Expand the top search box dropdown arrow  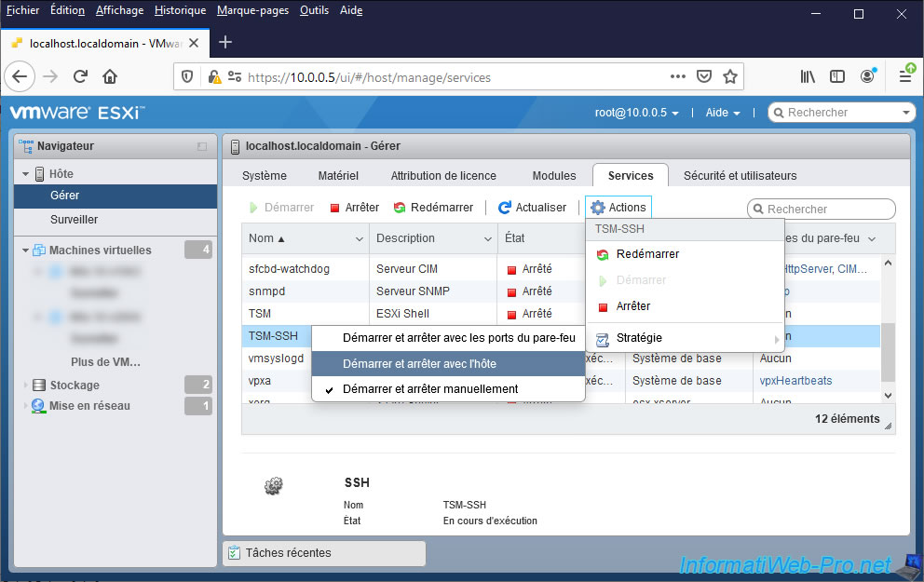[905, 113]
